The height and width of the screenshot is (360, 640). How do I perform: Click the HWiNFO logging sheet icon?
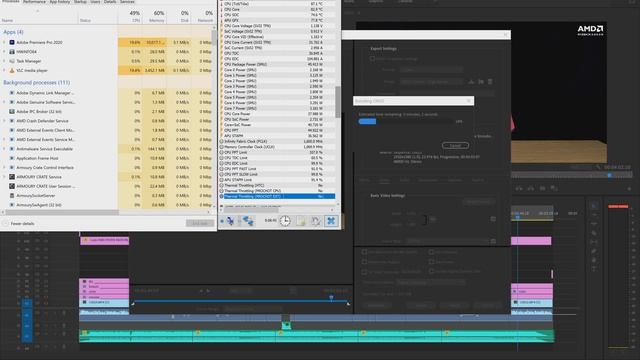pos(301,221)
